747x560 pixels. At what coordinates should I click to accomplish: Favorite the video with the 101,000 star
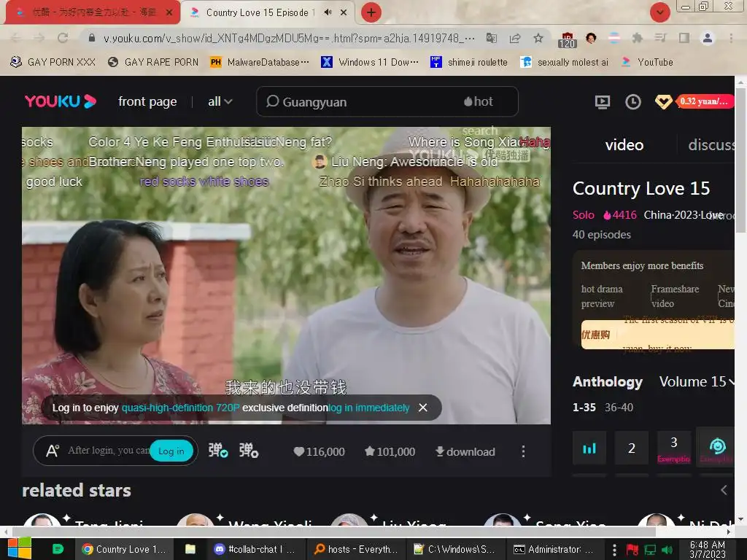[390, 451]
